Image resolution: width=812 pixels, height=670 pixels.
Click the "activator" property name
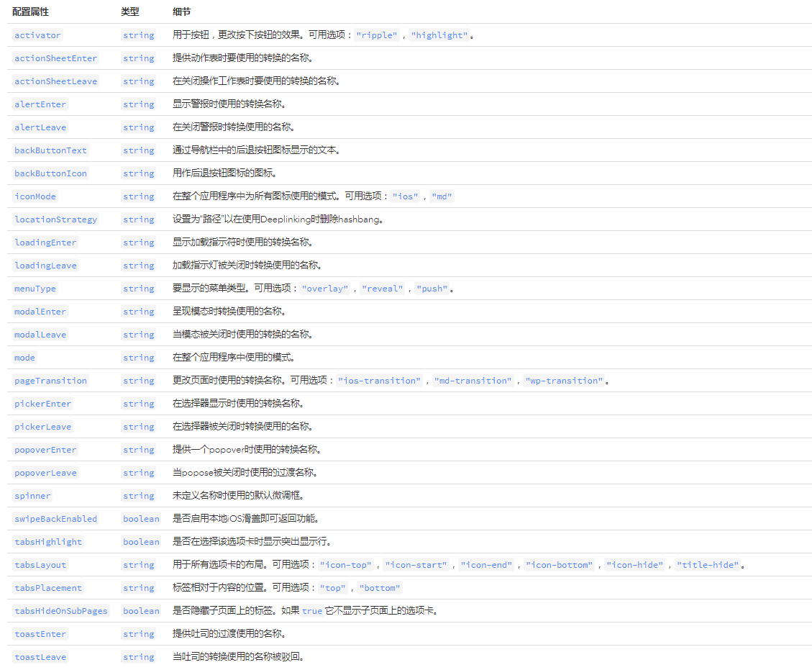[x=37, y=35]
